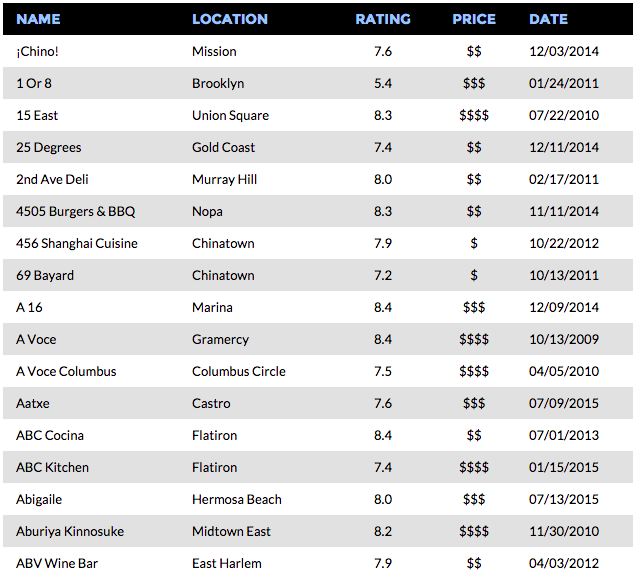Click date 04/03/2012
The height and width of the screenshot is (578, 636).
pyautogui.click(x=564, y=563)
